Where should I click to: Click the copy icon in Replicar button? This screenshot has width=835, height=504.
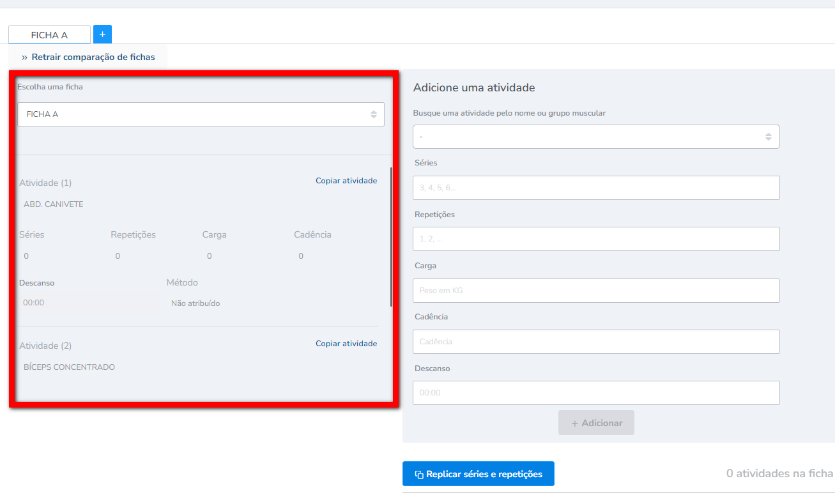(x=419, y=474)
